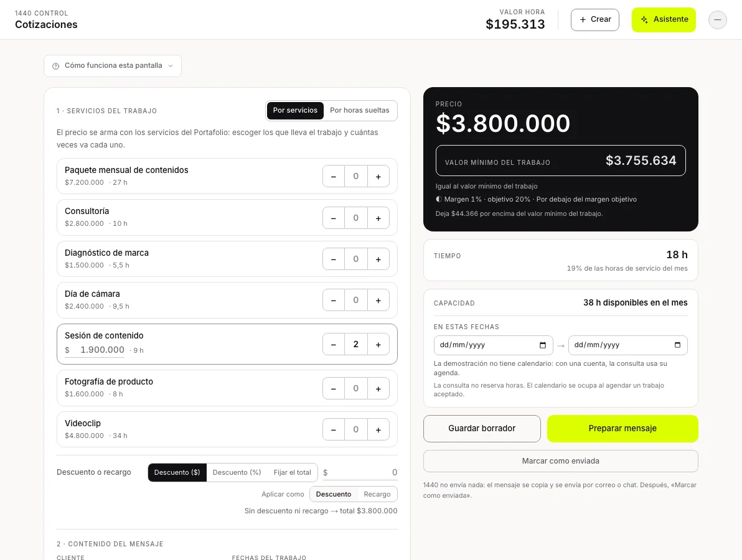Click the Día de cámara service name
This screenshot has height=560, width=742.
tap(92, 294)
